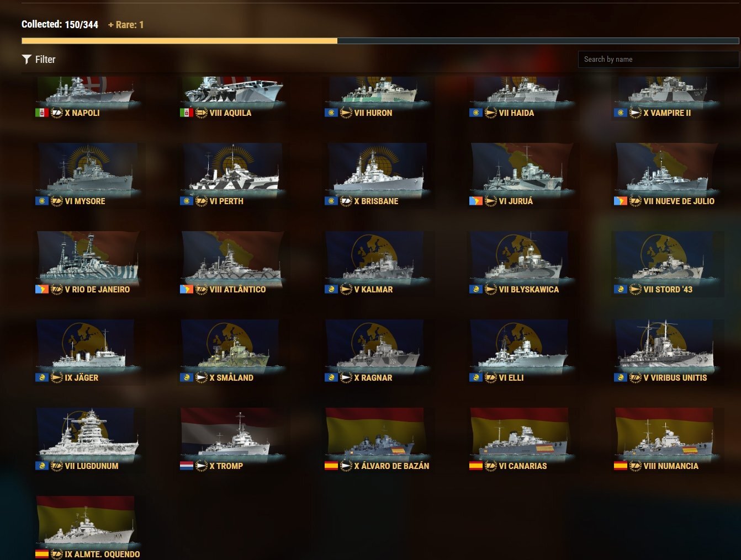Viewport: 741px width, 560px height.
Task: Click in the Search by name field
Action: click(x=658, y=59)
